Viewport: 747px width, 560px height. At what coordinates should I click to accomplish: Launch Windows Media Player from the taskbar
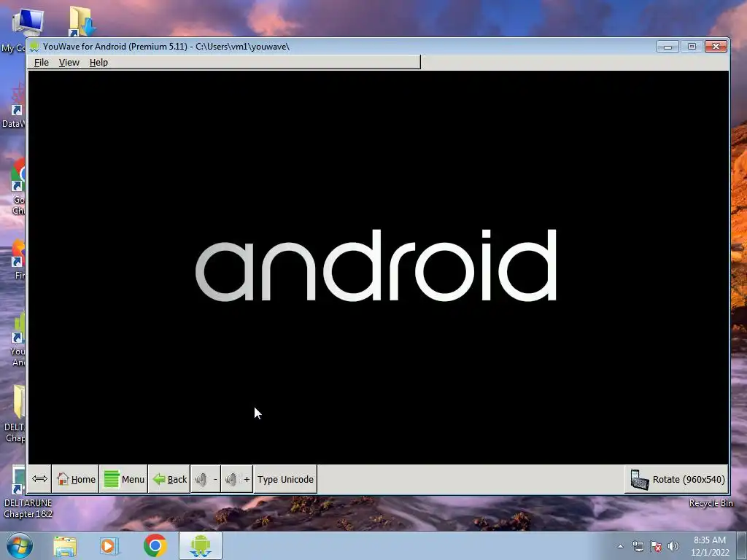coord(109,546)
